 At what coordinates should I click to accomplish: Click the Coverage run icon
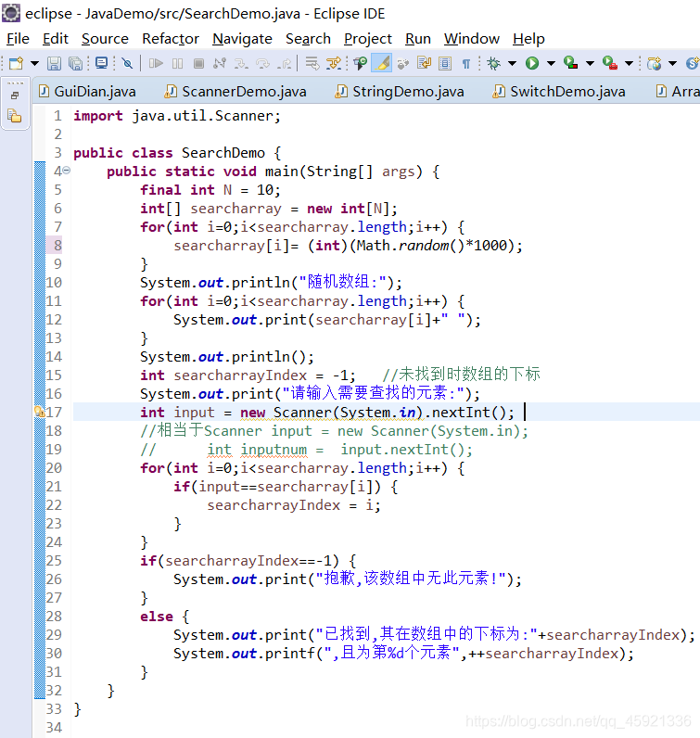coord(570,63)
